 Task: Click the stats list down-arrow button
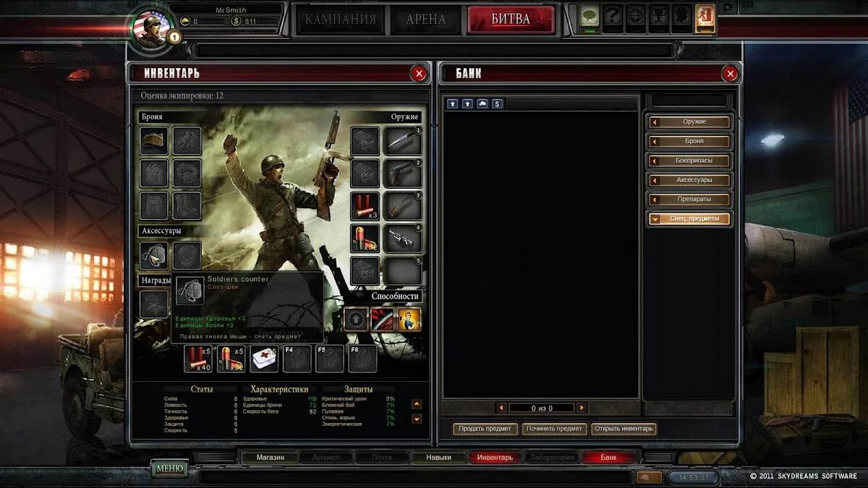[x=417, y=419]
